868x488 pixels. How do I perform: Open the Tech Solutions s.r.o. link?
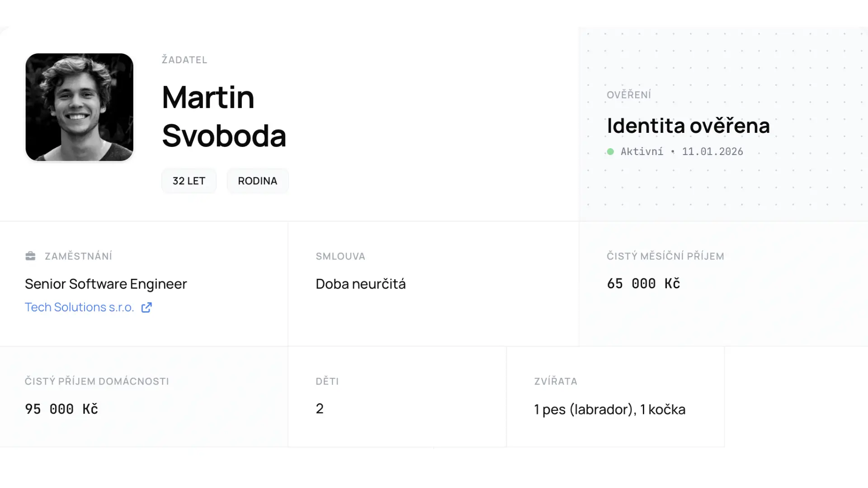click(x=80, y=307)
